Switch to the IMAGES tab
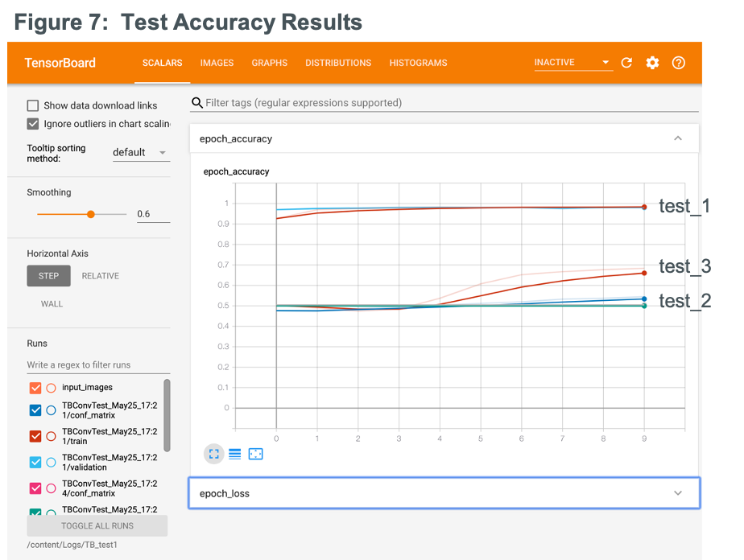 pyautogui.click(x=217, y=63)
